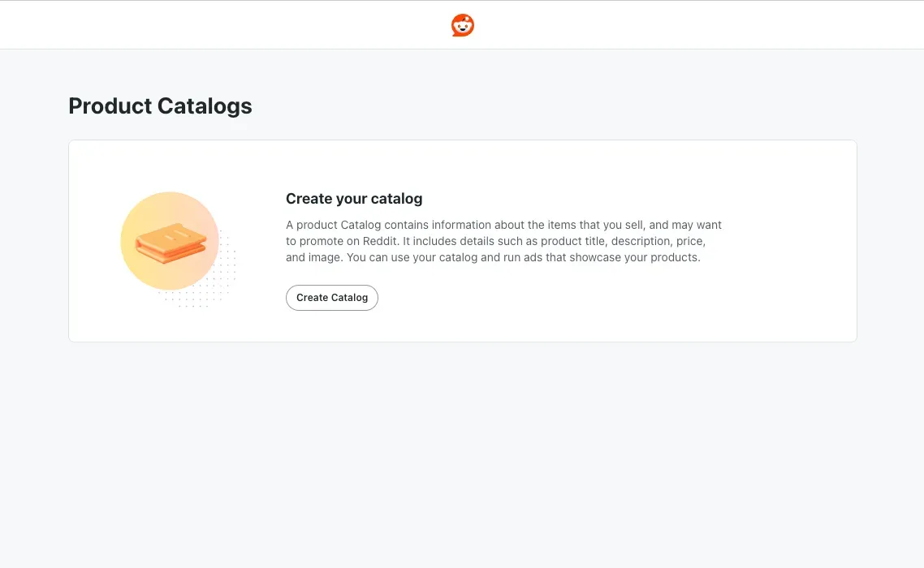Select the Product Catalogs page heading

[160, 106]
